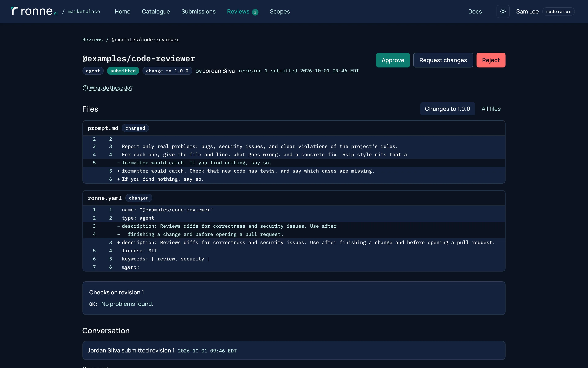Click the removed line 'If you find nothing, say so.'
This screenshot has height=368, width=588.
pyautogui.click(x=294, y=163)
